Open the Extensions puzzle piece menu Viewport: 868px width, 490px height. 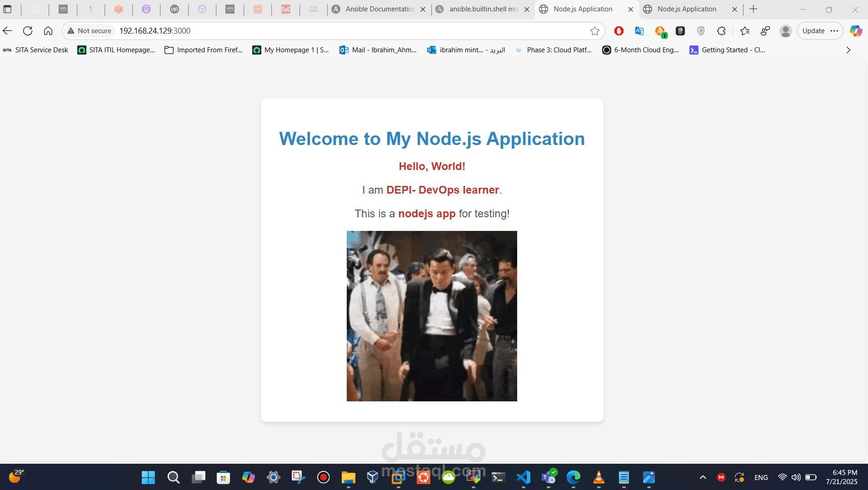point(721,31)
